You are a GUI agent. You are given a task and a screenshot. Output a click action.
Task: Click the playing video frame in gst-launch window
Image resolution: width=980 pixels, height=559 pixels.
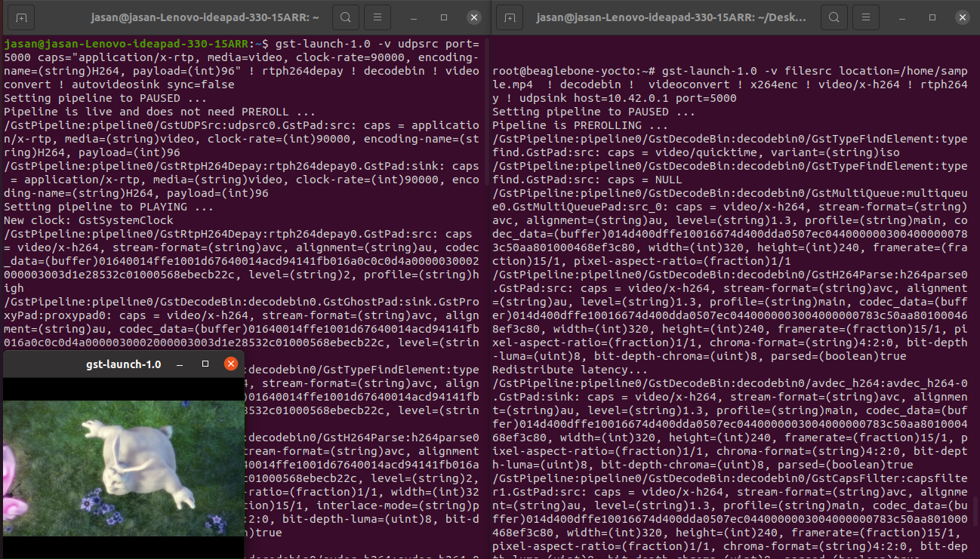coord(123,468)
